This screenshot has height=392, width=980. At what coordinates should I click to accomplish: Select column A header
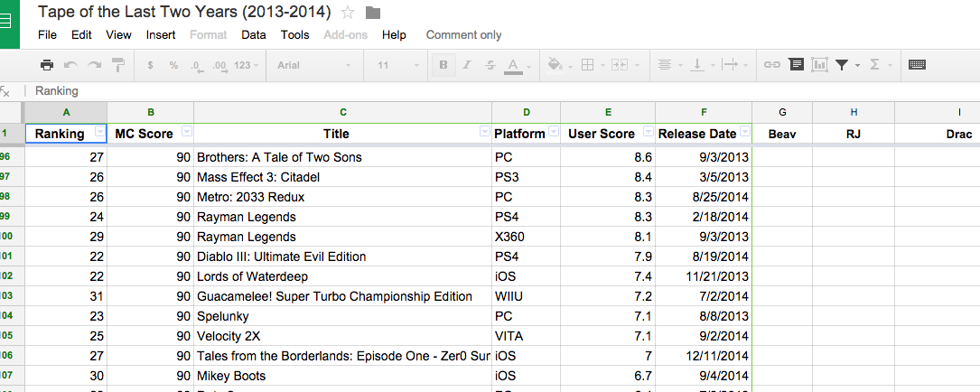coord(66,112)
